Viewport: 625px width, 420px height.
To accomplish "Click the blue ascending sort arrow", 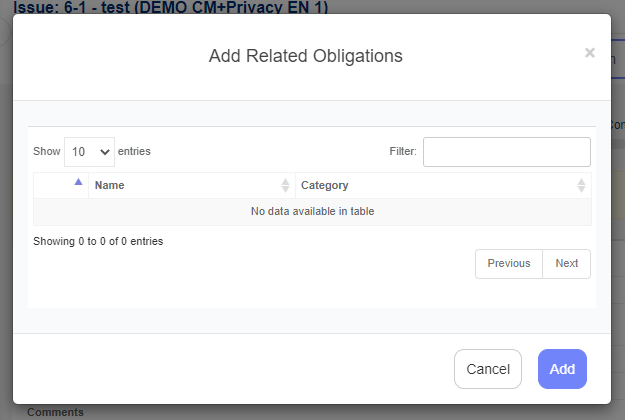I will [x=79, y=182].
